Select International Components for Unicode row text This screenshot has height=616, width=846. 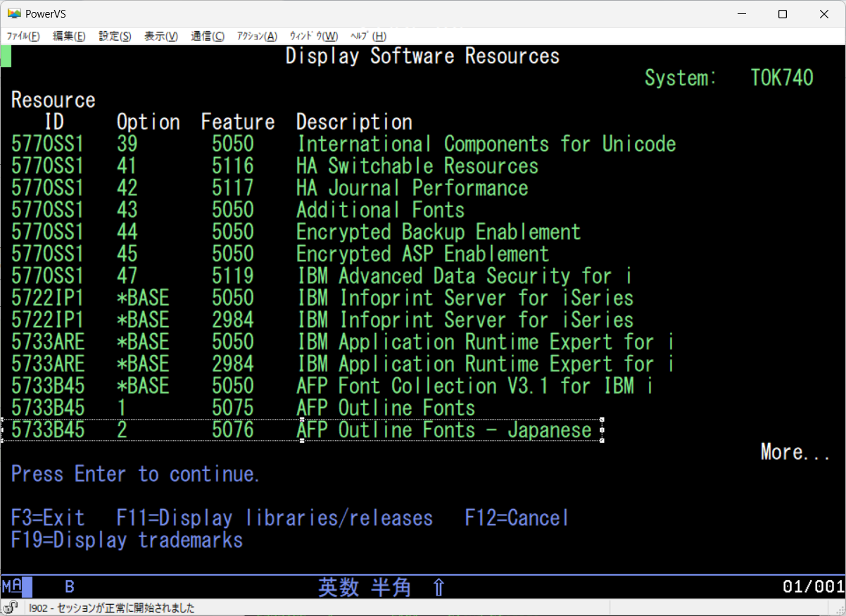coord(486,144)
